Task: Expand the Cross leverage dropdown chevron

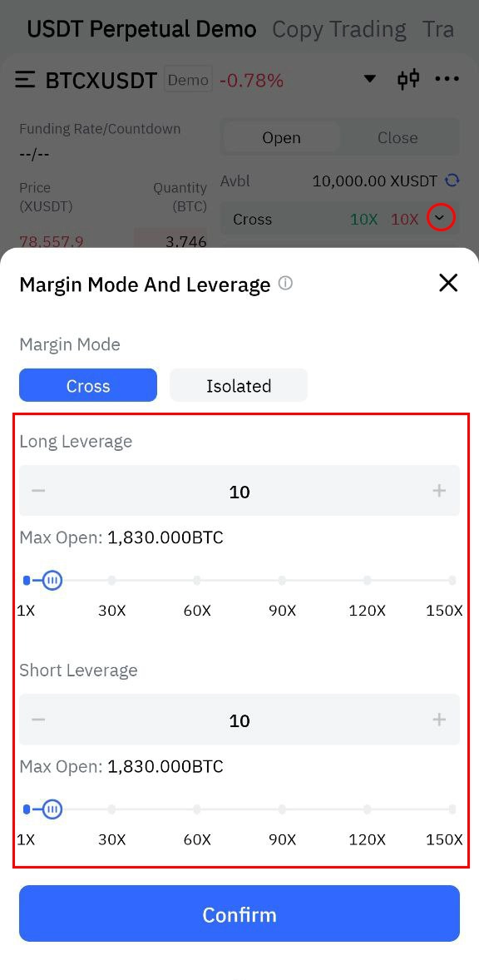Action: coord(441,218)
